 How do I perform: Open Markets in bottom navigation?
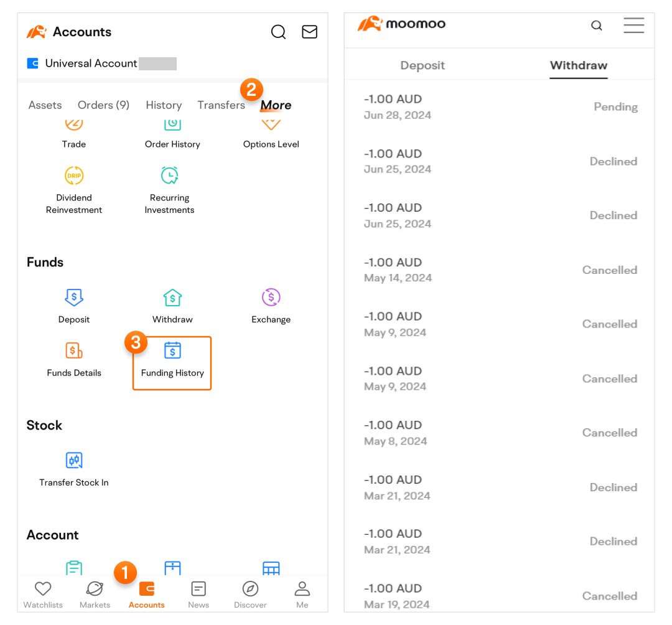95,594
